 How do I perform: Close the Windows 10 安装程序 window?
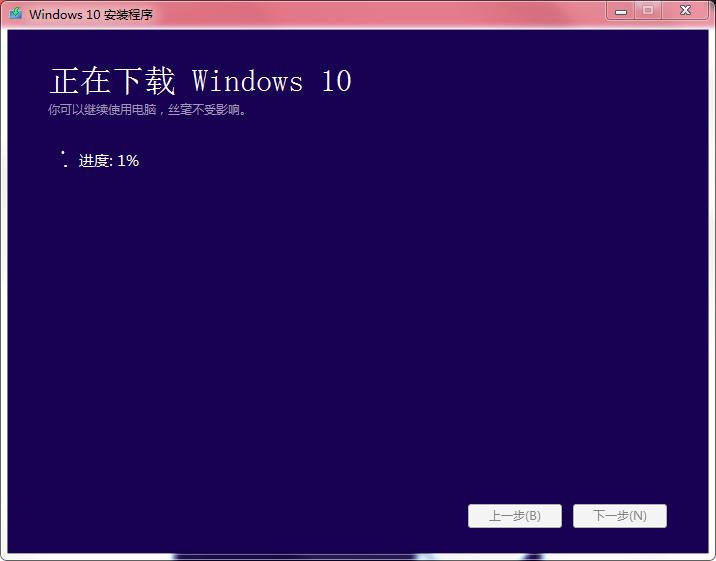coord(685,11)
